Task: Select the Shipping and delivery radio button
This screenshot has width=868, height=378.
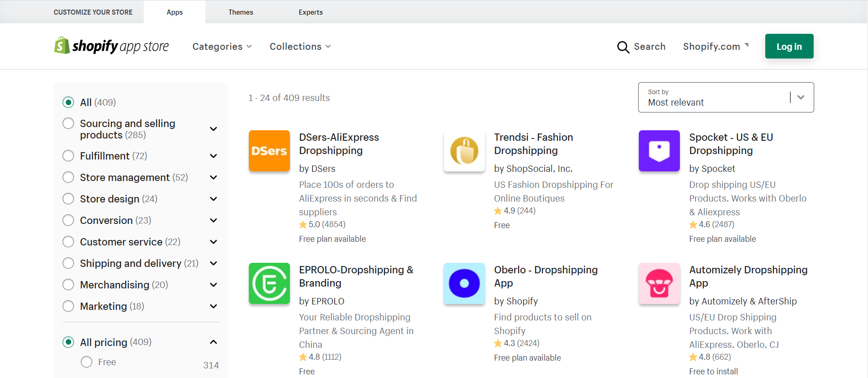Action: click(x=68, y=263)
